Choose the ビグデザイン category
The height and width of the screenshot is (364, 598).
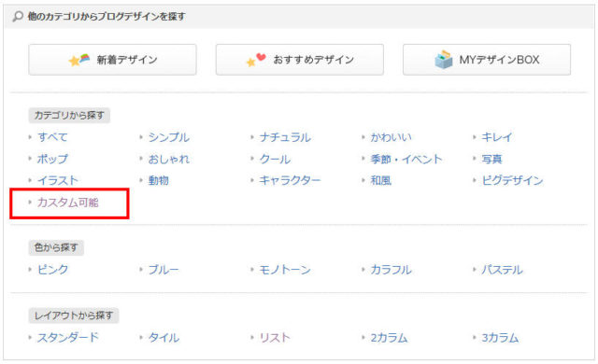coord(512,180)
